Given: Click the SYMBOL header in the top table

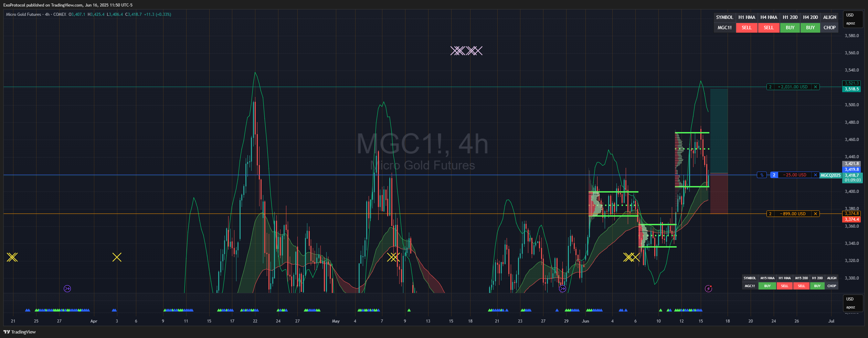Looking at the screenshot, I should point(724,17).
